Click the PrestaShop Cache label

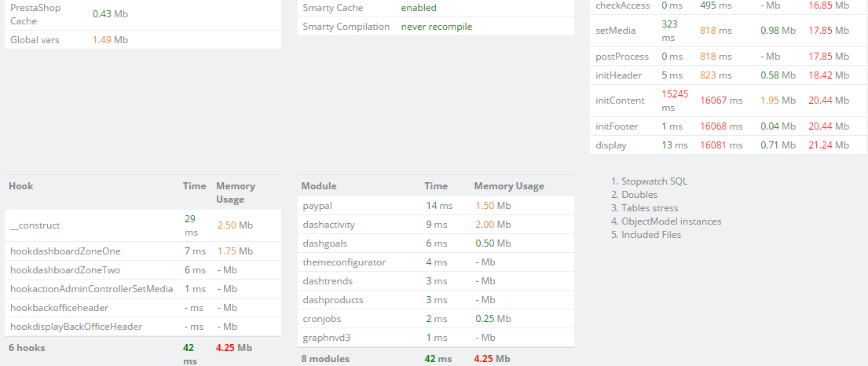click(35, 14)
